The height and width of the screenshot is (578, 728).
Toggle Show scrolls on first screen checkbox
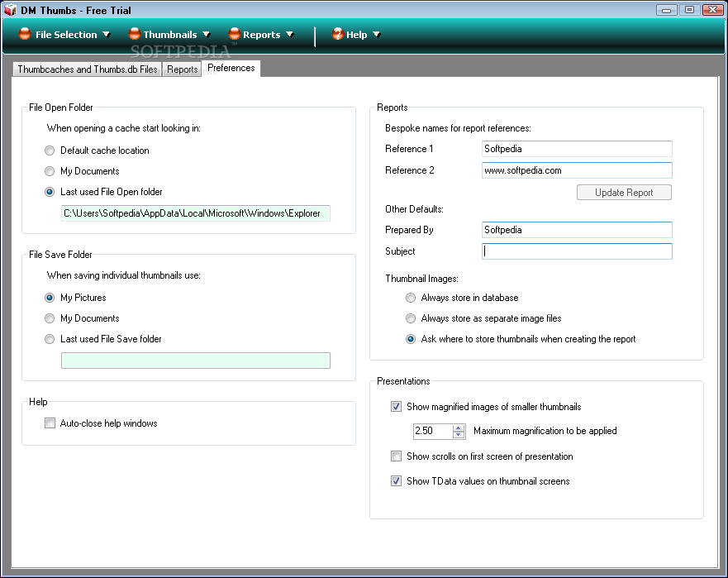pyautogui.click(x=396, y=456)
